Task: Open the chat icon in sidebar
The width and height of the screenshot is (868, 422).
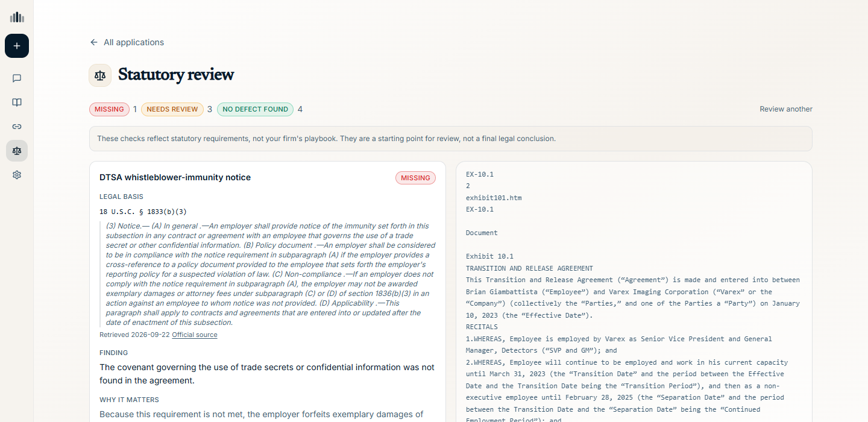Action: click(17, 78)
